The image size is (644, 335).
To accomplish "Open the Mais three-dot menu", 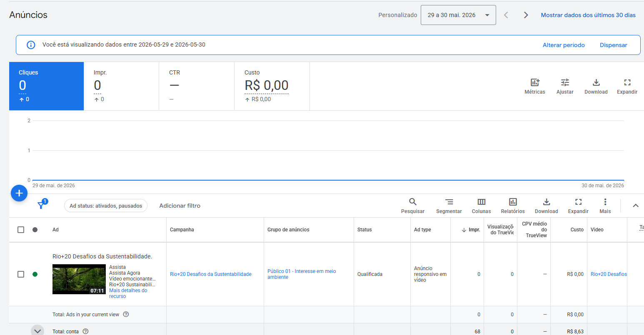I will coord(605,206).
